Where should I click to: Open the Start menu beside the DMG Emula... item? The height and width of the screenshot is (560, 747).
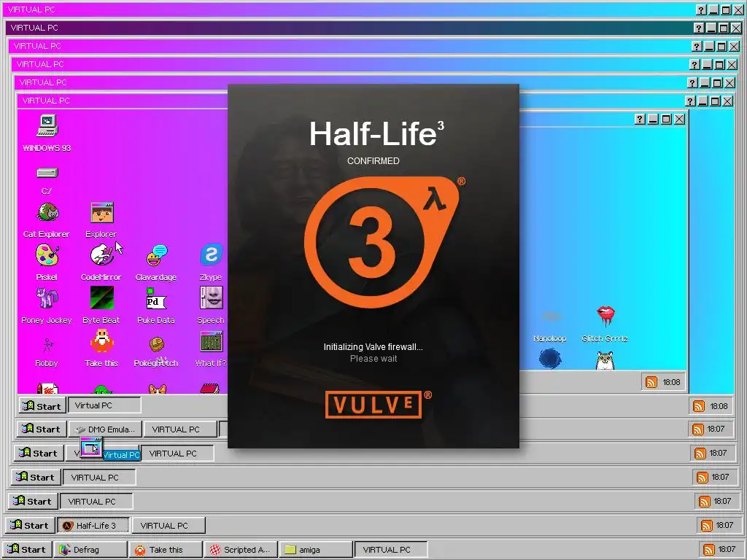[42, 429]
